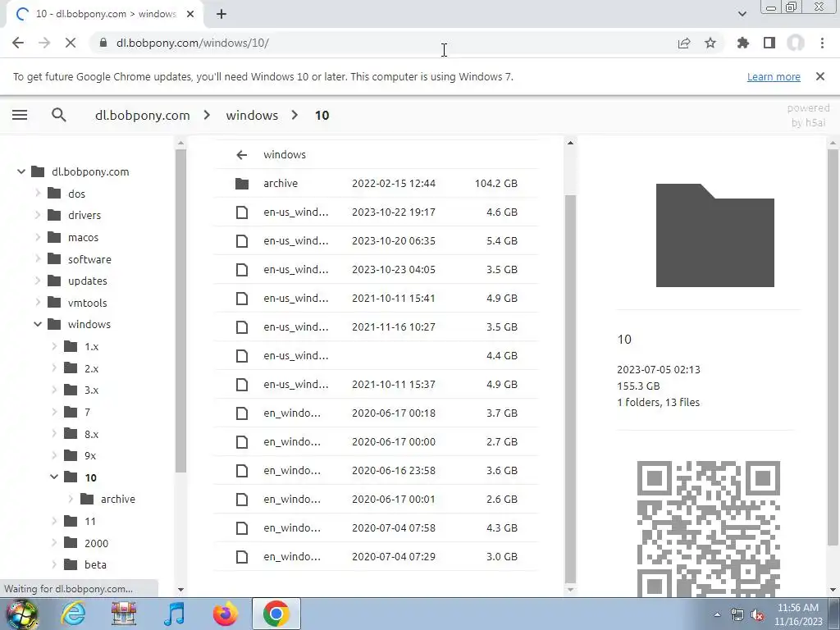Open the Windows Start button
The height and width of the screenshot is (630, 840).
[21, 614]
